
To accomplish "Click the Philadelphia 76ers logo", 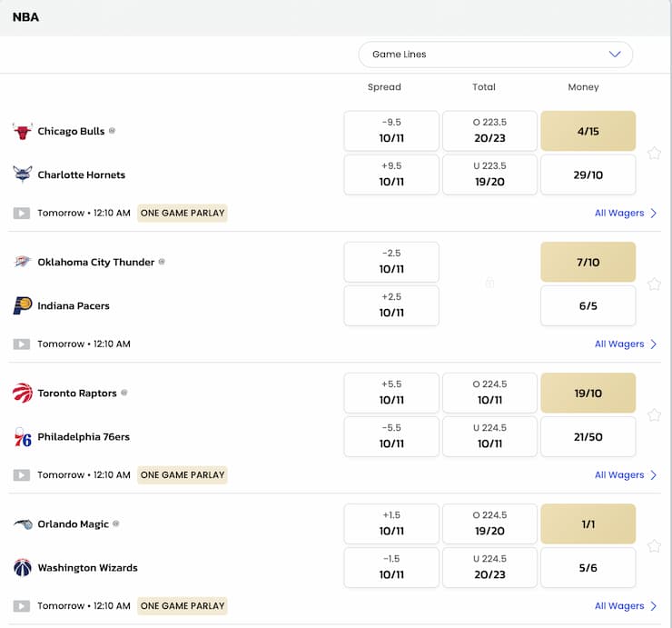I will click(x=23, y=437).
